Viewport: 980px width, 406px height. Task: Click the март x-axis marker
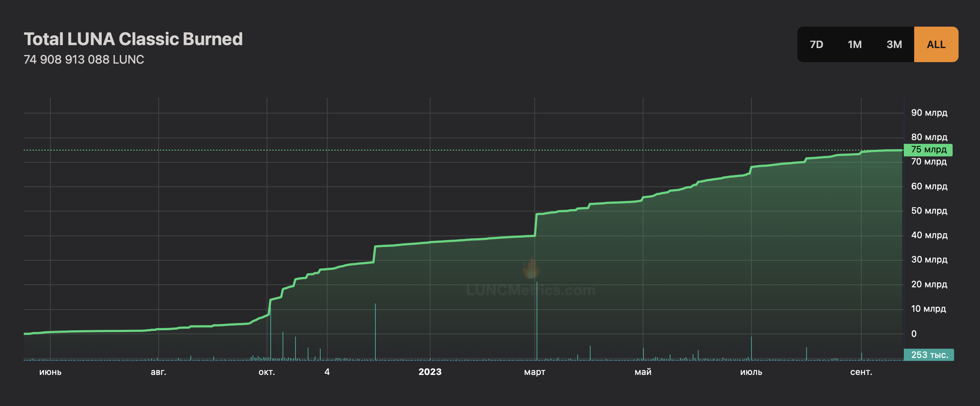point(534,372)
